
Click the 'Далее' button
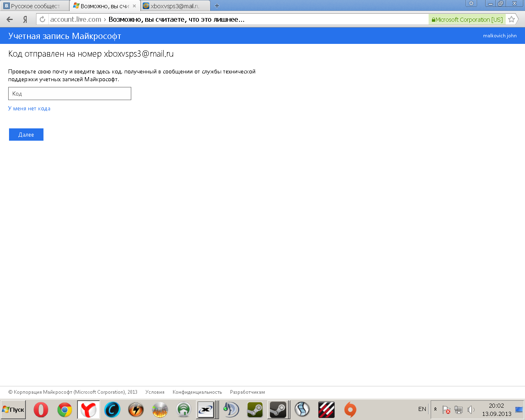tap(26, 135)
